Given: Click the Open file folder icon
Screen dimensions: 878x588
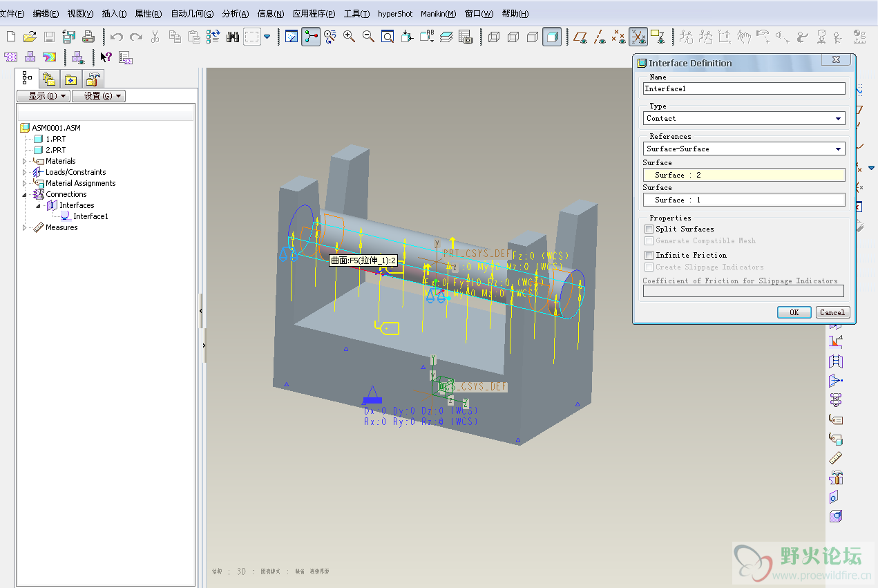Looking at the screenshot, I should pos(30,37).
